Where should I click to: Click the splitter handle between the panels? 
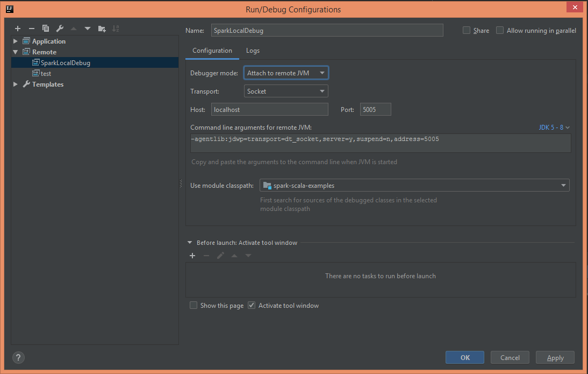point(181,184)
